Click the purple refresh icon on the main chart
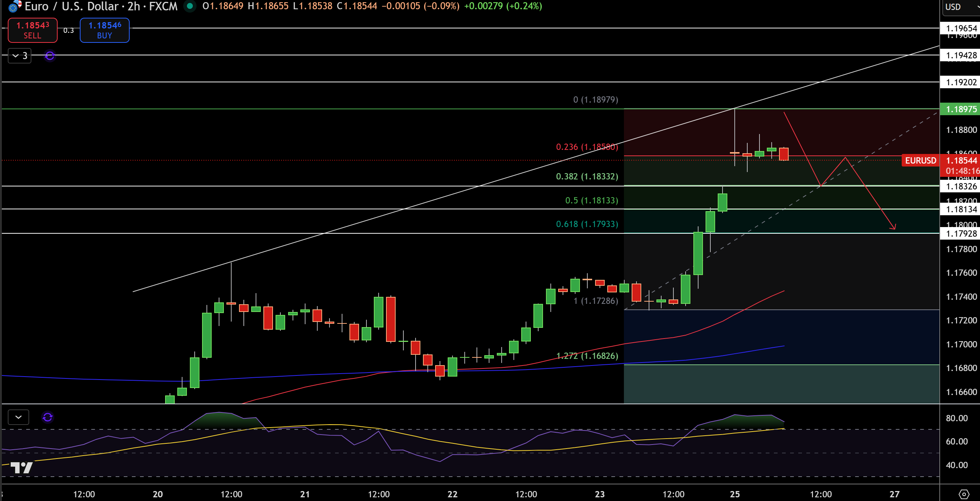 pos(49,55)
